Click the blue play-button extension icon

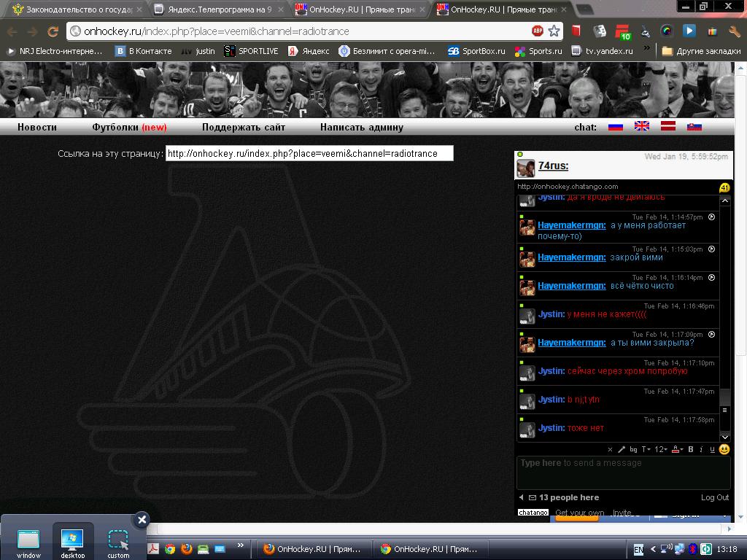(x=689, y=31)
